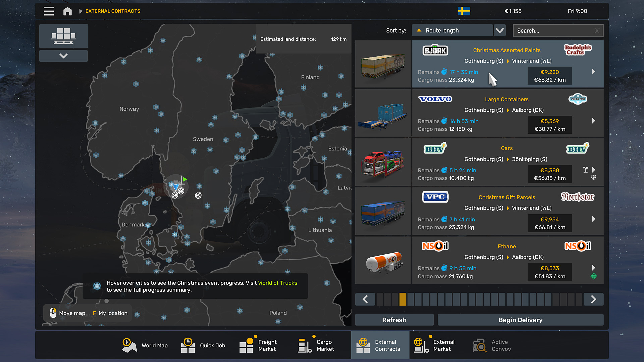Click the Gothenburg city marker on map
The width and height of the screenshot is (644, 362).
click(x=176, y=186)
